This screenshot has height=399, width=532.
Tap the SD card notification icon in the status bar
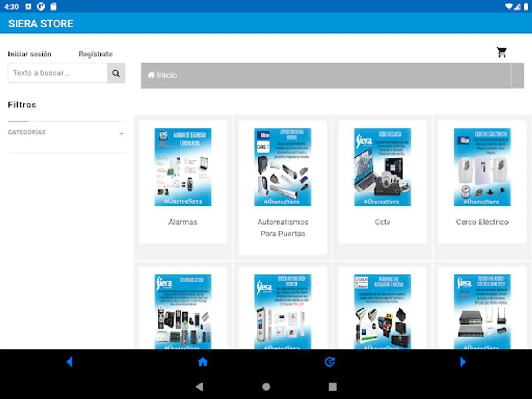(53, 6)
